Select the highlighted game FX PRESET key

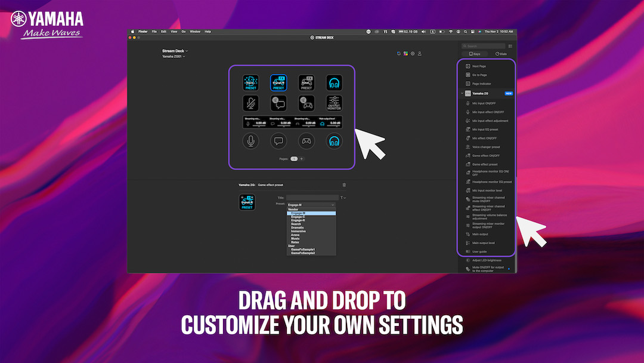click(x=278, y=82)
